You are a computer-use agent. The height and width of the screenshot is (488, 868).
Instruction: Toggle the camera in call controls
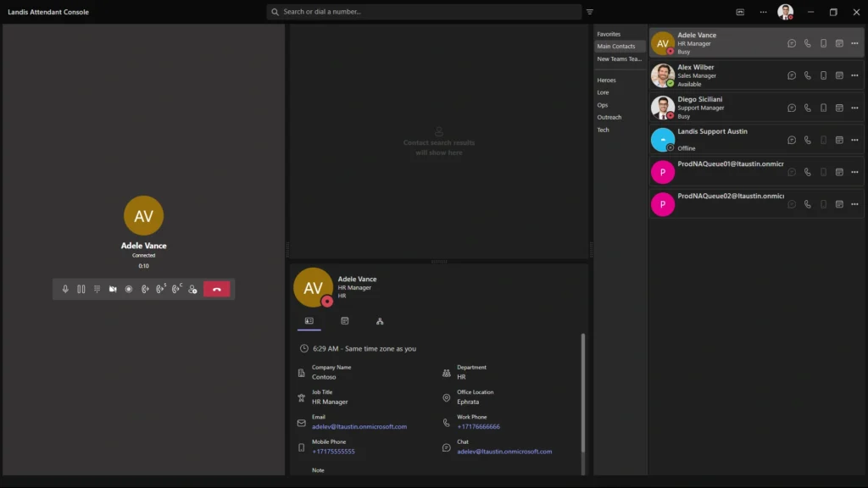113,290
